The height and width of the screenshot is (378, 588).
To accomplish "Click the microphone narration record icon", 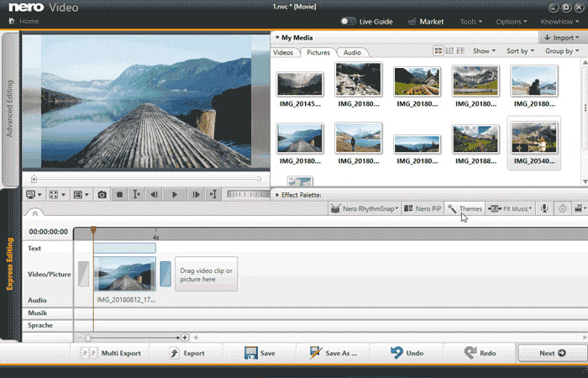I will click(544, 208).
